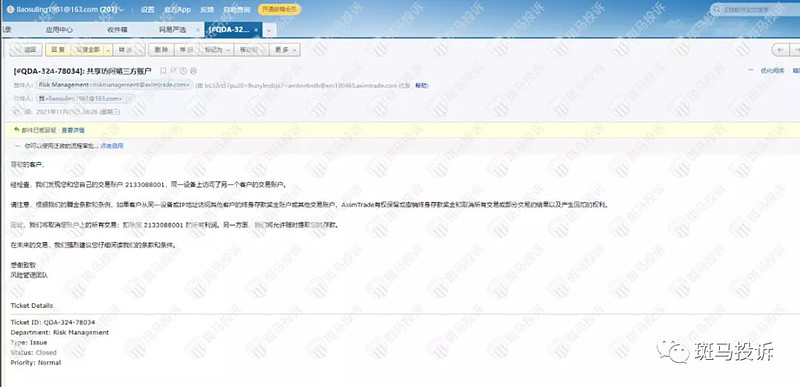800x387 pixels.
Task: Click Ticket ID: QDA-324-78034 line
Action: coord(53,323)
